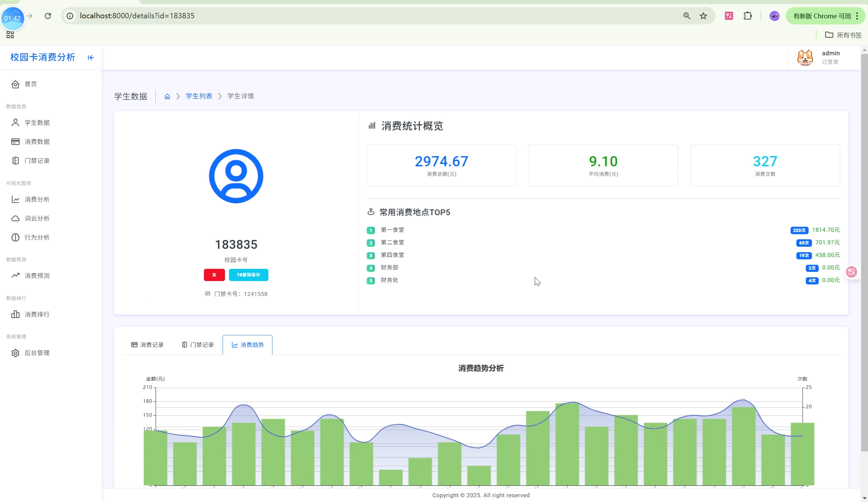868x502 pixels.
Task: Open 行为分析 in the sidebar
Action: (37, 237)
